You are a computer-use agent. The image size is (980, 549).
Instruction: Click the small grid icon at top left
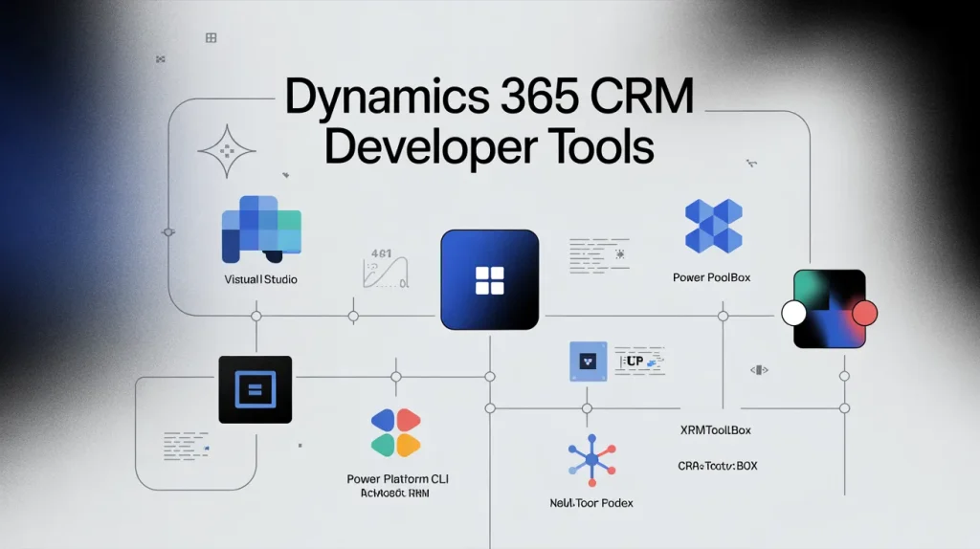point(212,38)
